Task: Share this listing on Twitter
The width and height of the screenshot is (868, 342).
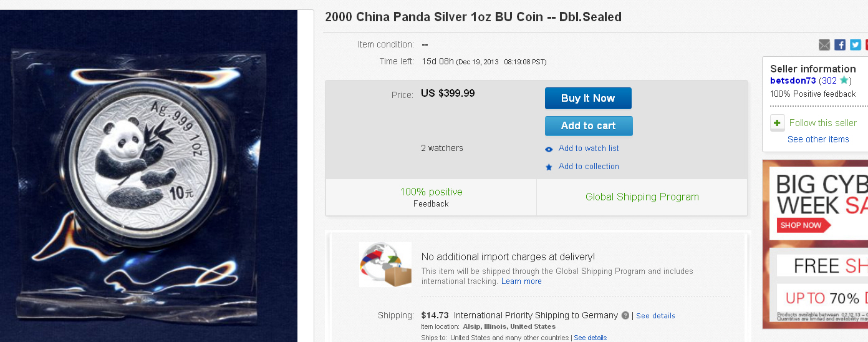Action: (856, 45)
